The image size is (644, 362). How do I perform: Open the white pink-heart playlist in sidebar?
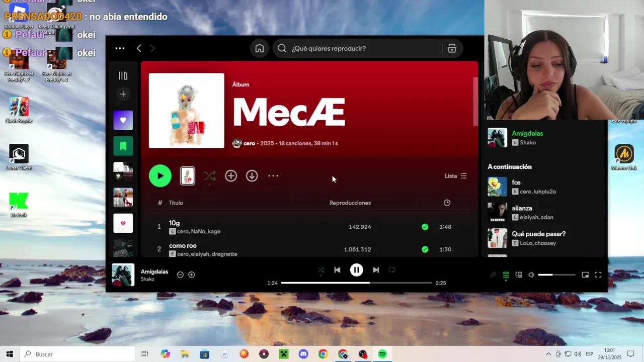coord(123,223)
